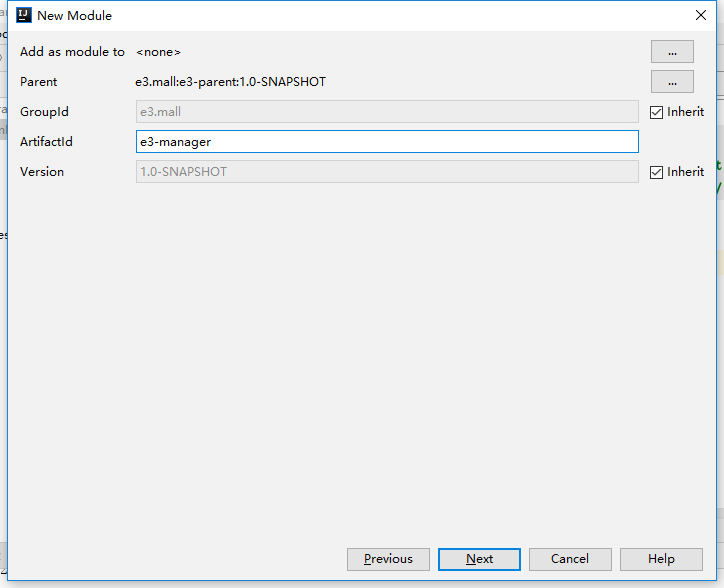Click the GroupId label
724x588 pixels.
point(44,112)
